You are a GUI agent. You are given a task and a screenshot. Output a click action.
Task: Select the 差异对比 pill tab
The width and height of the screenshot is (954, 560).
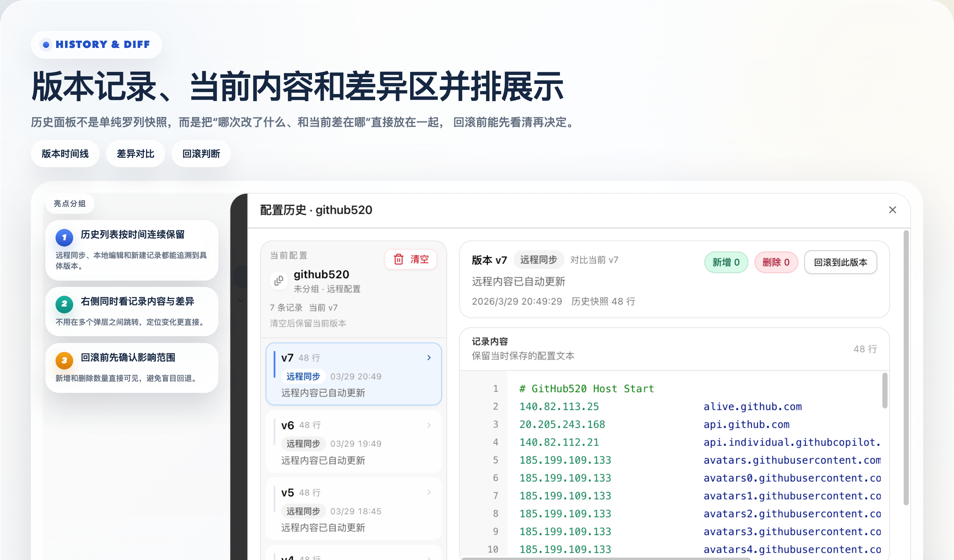(135, 154)
